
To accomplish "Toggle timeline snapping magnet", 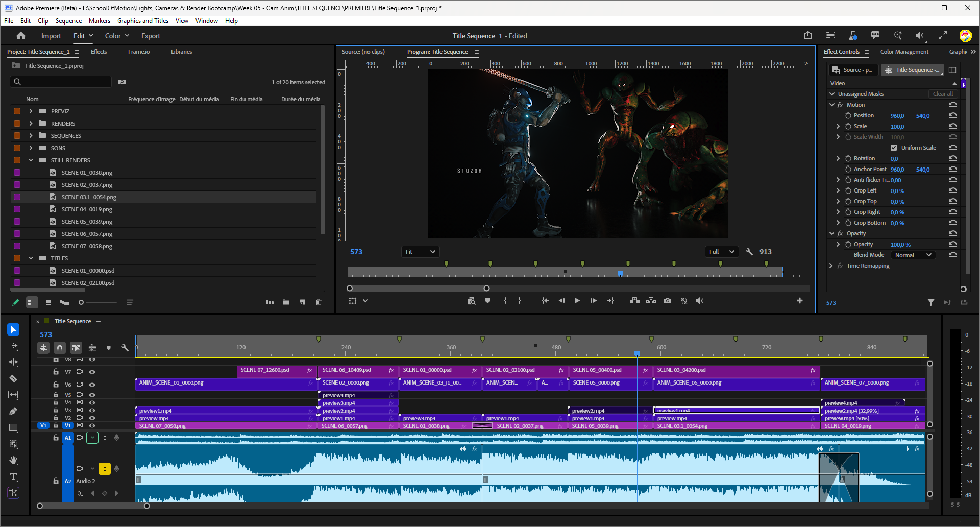I will (60, 348).
